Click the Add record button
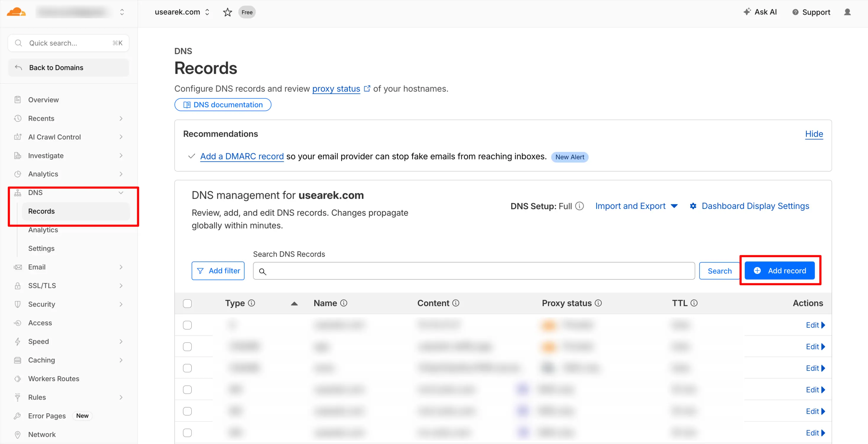Image resolution: width=868 pixels, height=444 pixels. tap(779, 271)
